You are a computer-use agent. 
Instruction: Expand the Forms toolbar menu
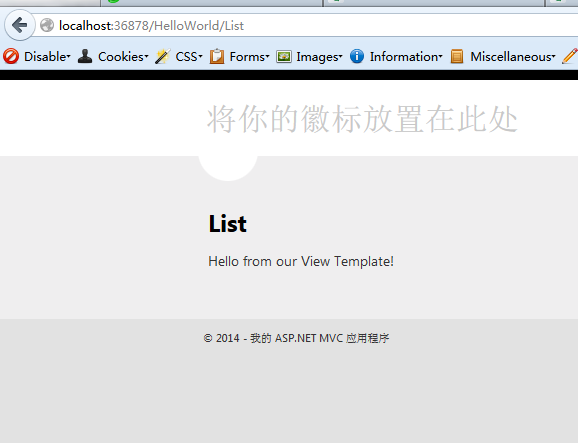pyautogui.click(x=249, y=57)
